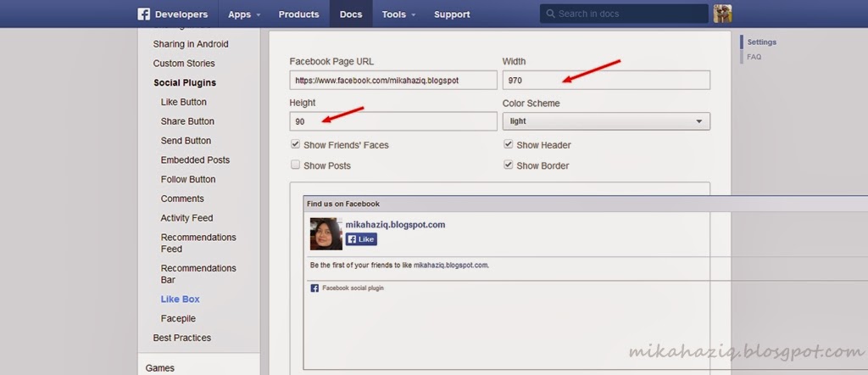Screen dimensions: 868x375
Task: Open the Color Scheme dropdown
Action: pyautogui.click(x=606, y=121)
